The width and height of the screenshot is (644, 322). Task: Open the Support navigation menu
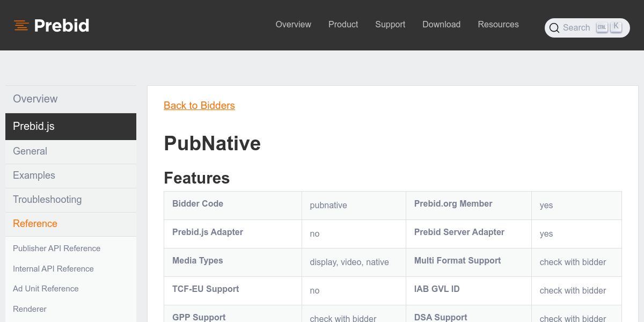(390, 25)
